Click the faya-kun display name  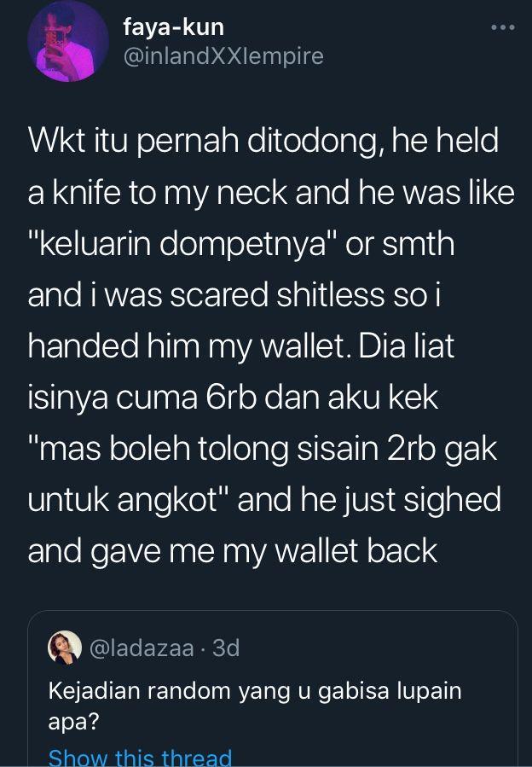click(174, 27)
